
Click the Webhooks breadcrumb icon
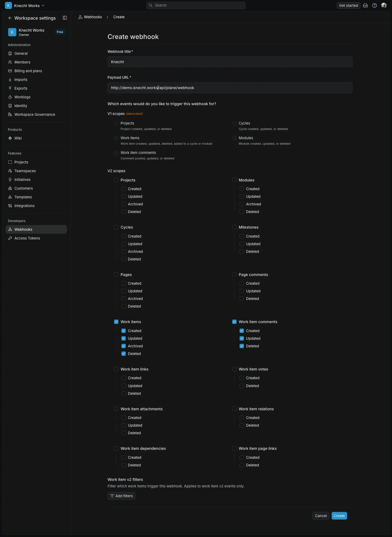(x=80, y=17)
